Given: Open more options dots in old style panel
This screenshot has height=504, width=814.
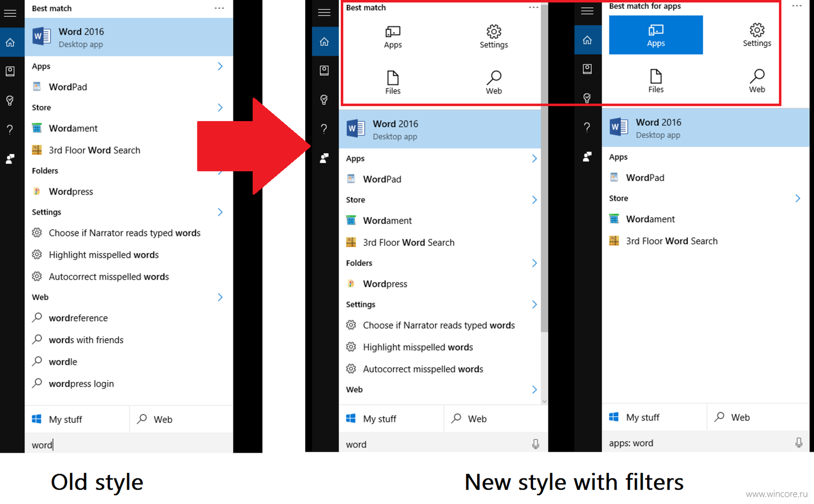Looking at the screenshot, I should coord(219,8).
